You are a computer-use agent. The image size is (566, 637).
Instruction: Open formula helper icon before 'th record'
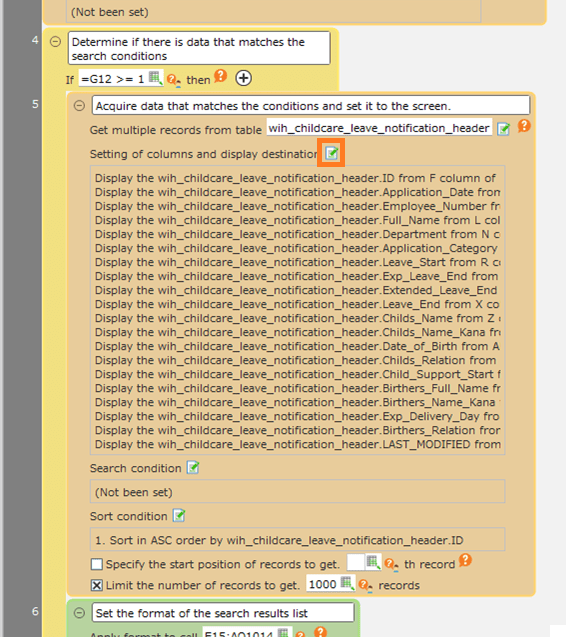391,564
